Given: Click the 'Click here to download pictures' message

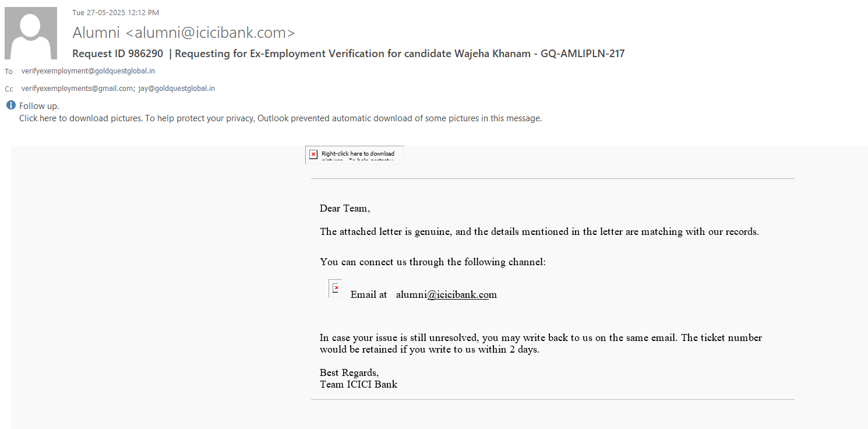Looking at the screenshot, I should [80, 118].
